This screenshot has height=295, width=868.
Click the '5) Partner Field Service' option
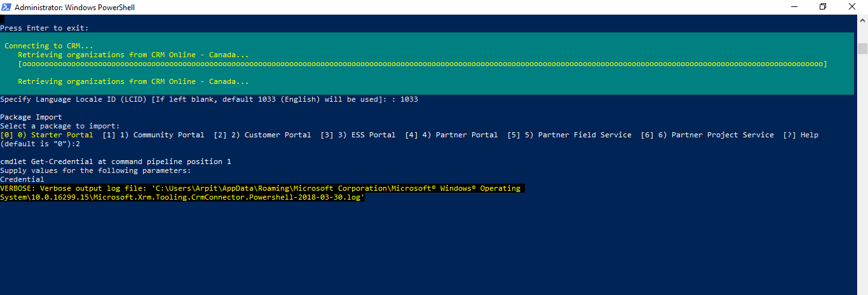click(578, 135)
